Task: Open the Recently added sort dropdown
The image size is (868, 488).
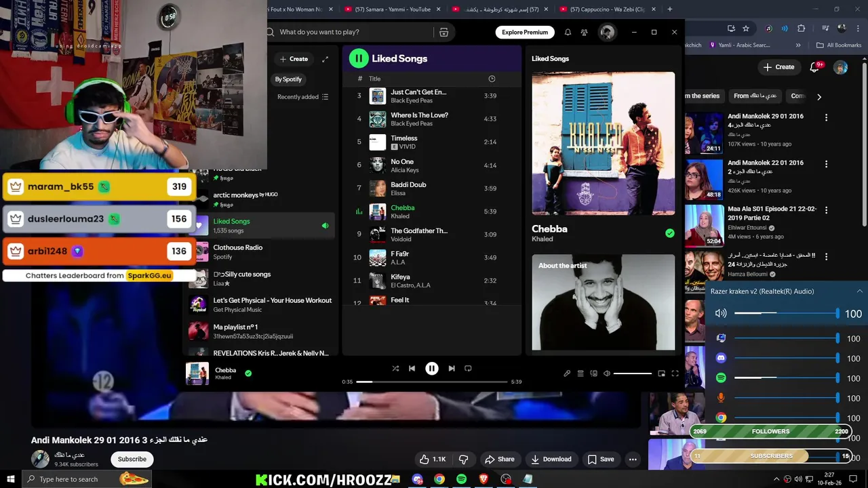Action: pos(302,97)
